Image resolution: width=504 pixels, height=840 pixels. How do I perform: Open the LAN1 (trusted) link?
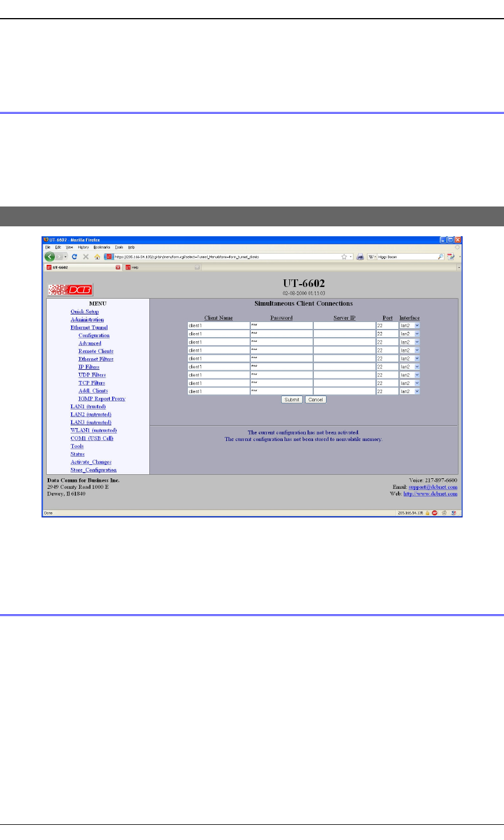pos(88,406)
